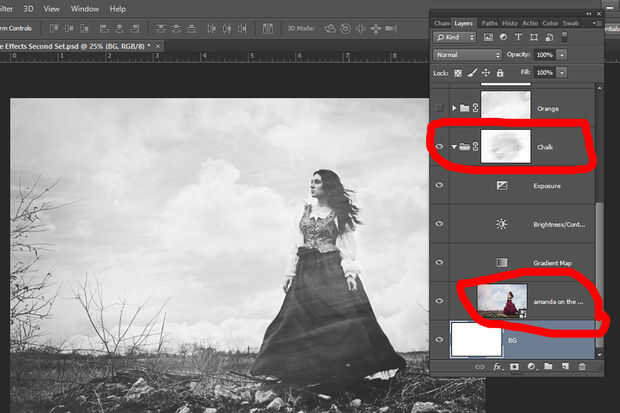Hide the Chalk group
The image size is (620, 413).
[439, 147]
